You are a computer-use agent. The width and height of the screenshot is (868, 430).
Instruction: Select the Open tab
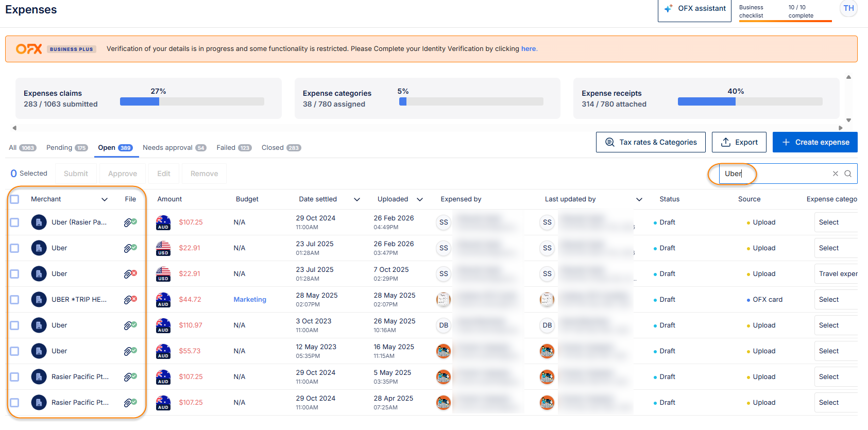pyautogui.click(x=115, y=148)
